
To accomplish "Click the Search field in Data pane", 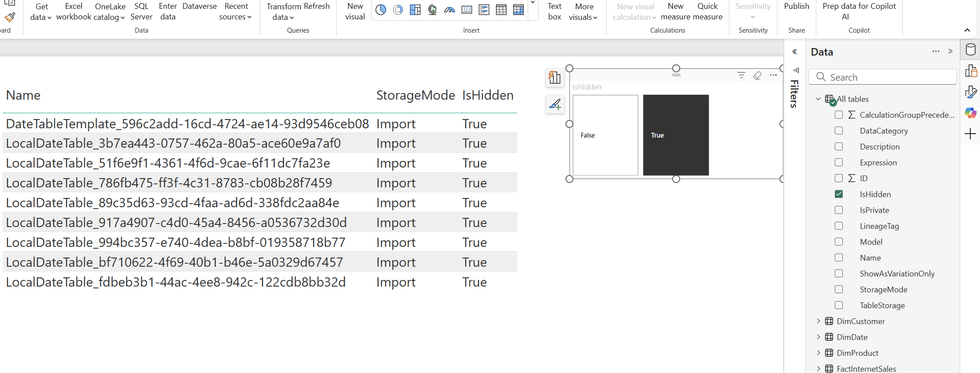I will [x=887, y=77].
